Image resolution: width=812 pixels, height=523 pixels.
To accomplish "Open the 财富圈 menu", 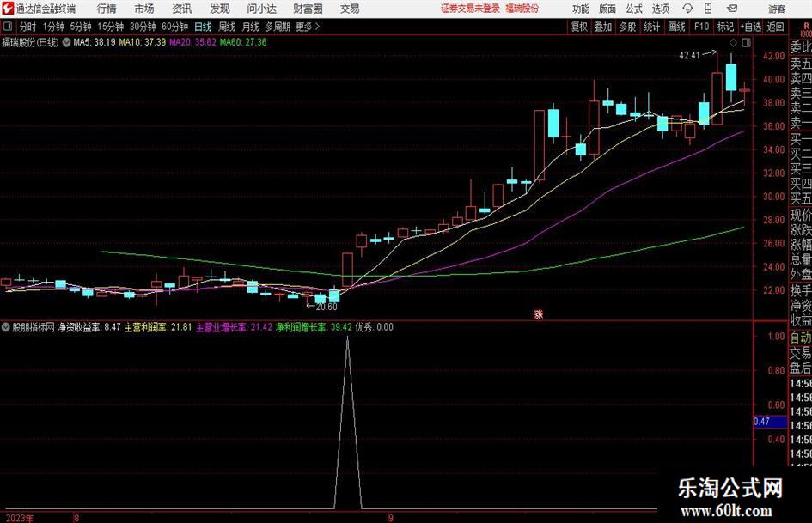I will click(x=308, y=9).
